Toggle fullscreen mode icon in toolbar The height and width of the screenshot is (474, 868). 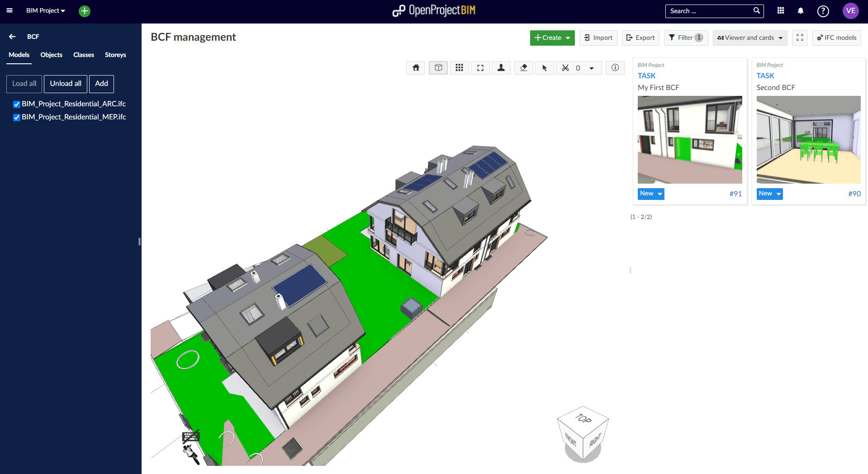click(x=799, y=38)
